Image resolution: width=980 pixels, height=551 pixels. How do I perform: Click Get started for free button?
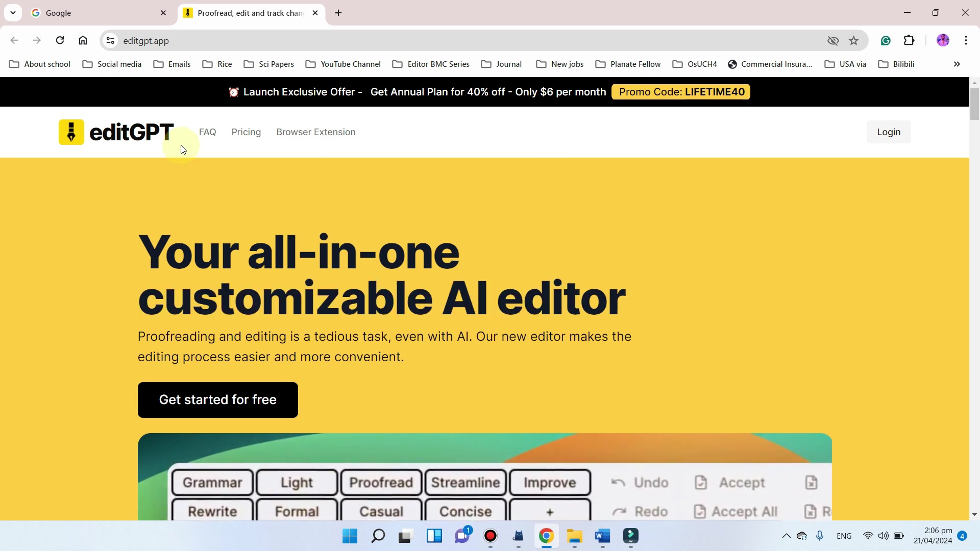coord(218,400)
